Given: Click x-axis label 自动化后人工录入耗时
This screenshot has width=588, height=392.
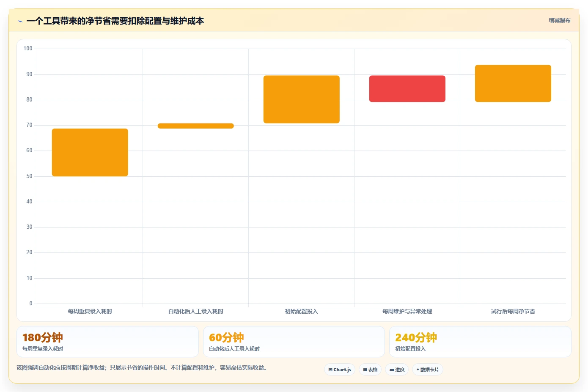Looking at the screenshot, I should pyautogui.click(x=196, y=311).
